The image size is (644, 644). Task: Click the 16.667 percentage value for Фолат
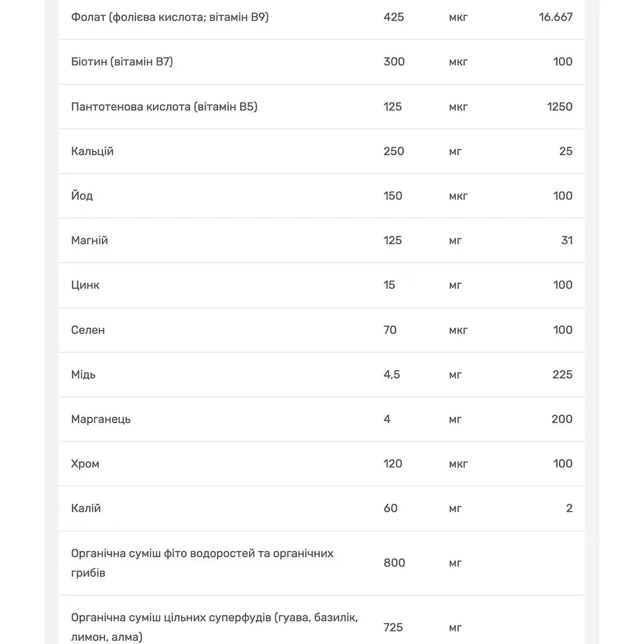coord(556,17)
